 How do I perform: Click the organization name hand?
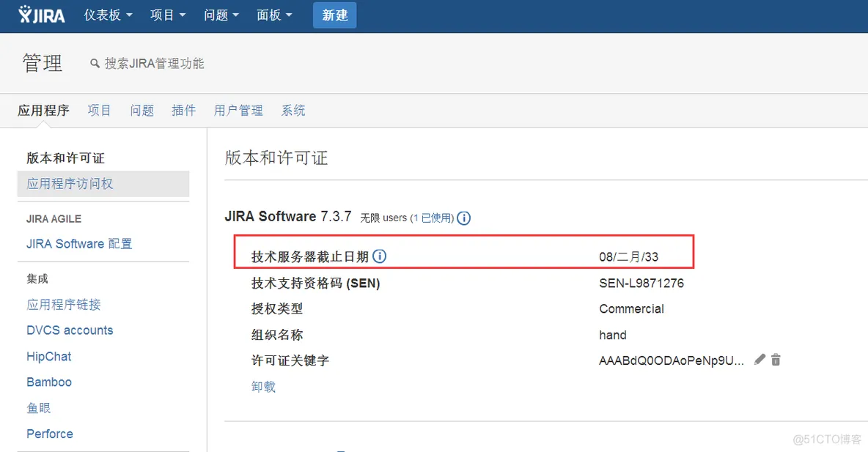point(613,335)
